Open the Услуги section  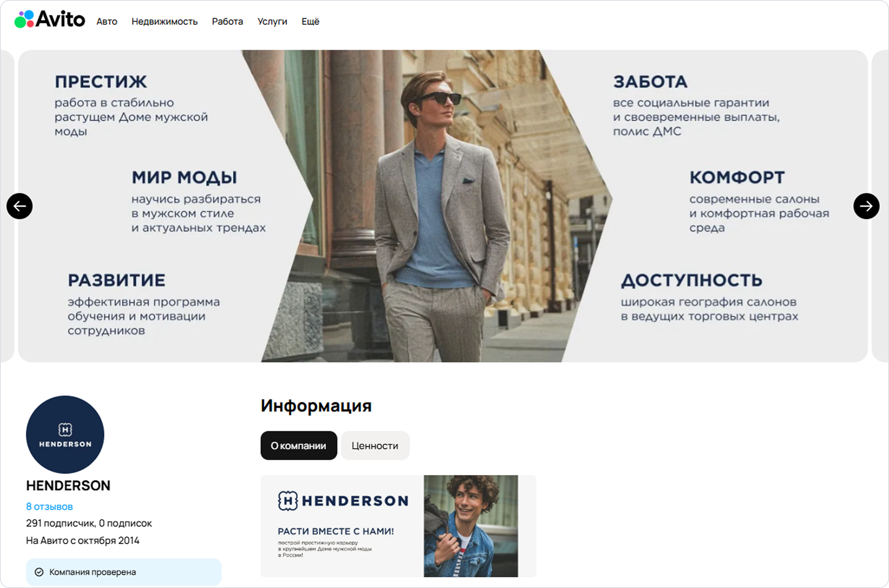[272, 21]
